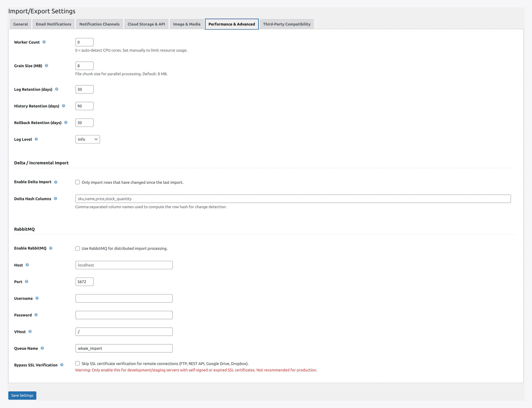
Task: Focus the Worker Count input
Action: 85,42
